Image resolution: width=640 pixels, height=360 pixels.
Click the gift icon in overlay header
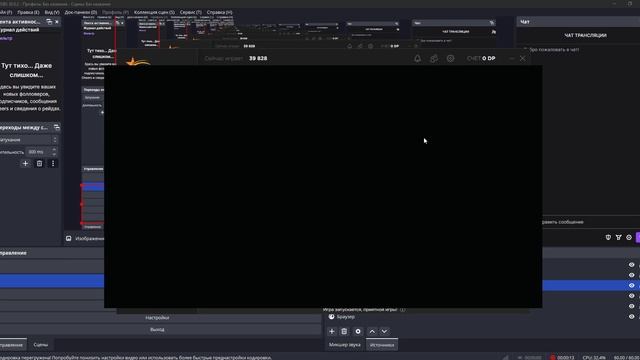click(x=433, y=58)
